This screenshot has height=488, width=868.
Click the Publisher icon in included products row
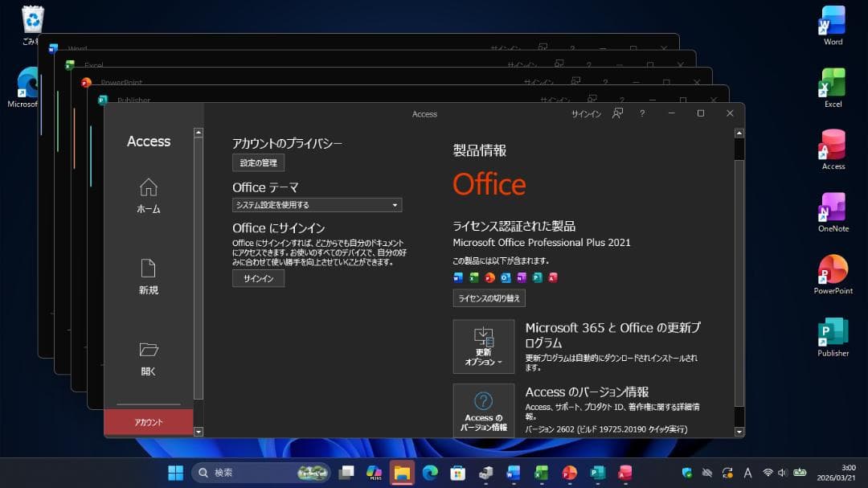pyautogui.click(x=537, y=277)
